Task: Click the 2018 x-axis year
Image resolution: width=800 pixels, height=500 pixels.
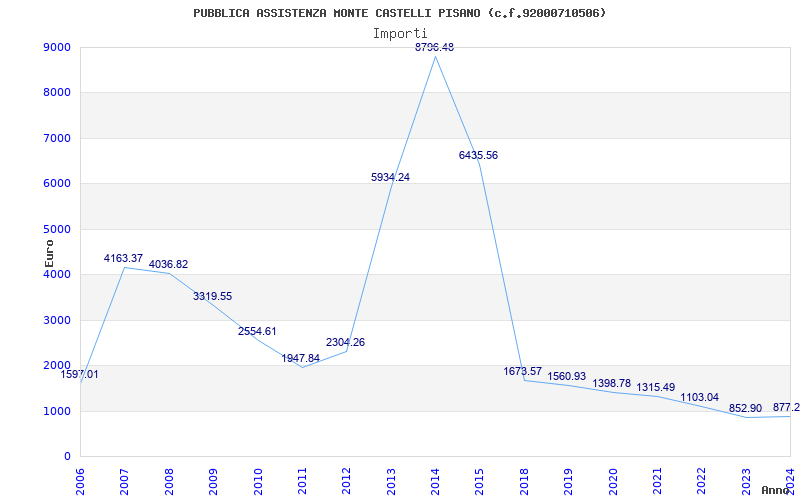Action: click(524, 482)
